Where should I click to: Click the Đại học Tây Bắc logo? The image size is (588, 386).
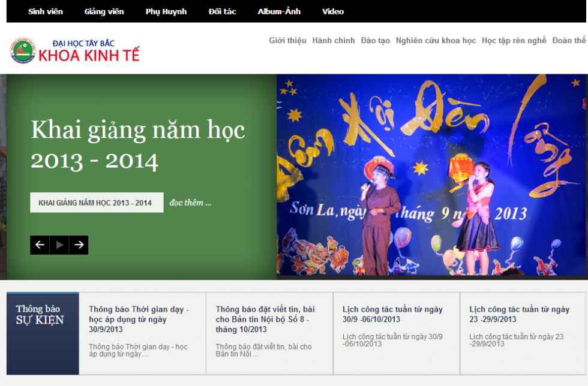point(23,50)
